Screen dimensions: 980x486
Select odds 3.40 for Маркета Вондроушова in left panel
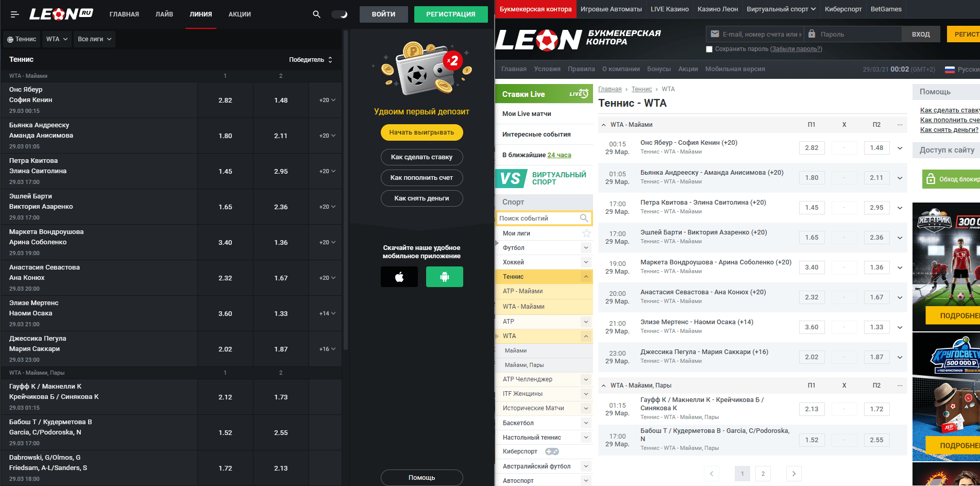click(225, 242)
